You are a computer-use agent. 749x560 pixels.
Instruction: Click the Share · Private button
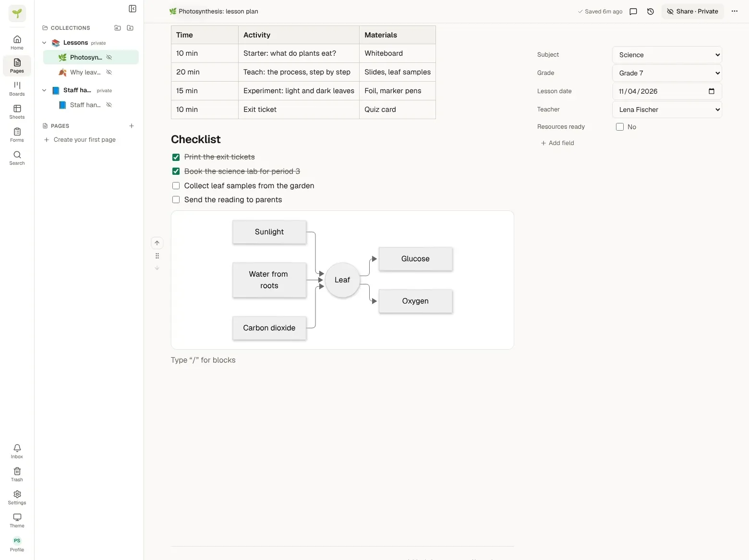click(692, 12)
